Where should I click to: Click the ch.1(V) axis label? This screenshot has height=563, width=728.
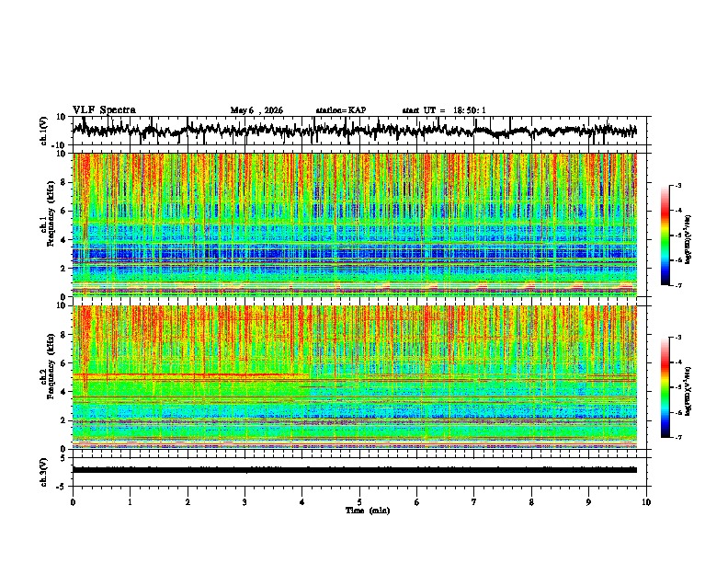pyautogui.click(x=44, y=131)
